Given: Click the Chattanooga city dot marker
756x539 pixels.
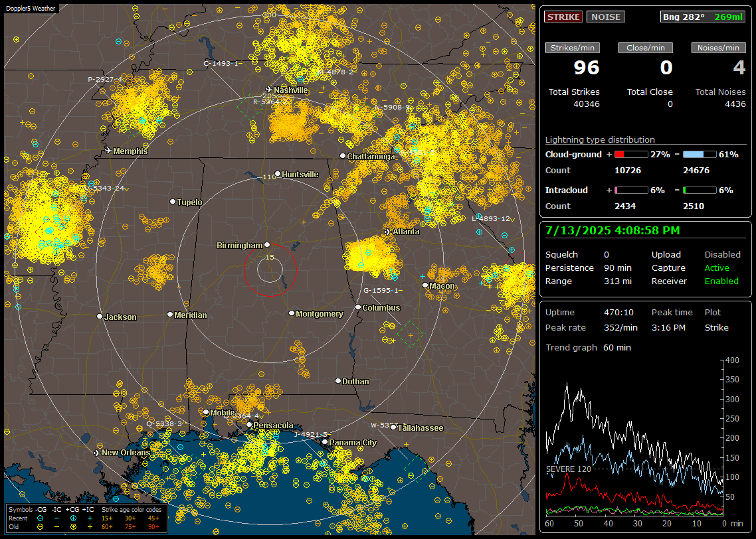Looking at the screenshot, I should (x=343, y=155).
